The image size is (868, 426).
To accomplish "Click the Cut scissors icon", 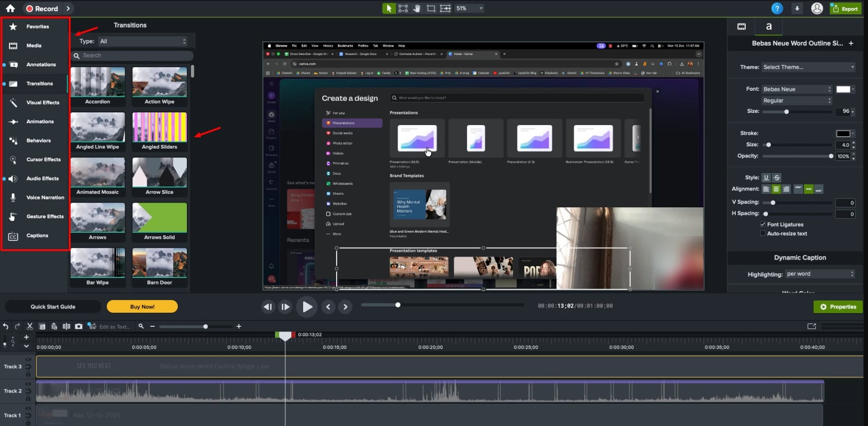I will tap(30, 326).
